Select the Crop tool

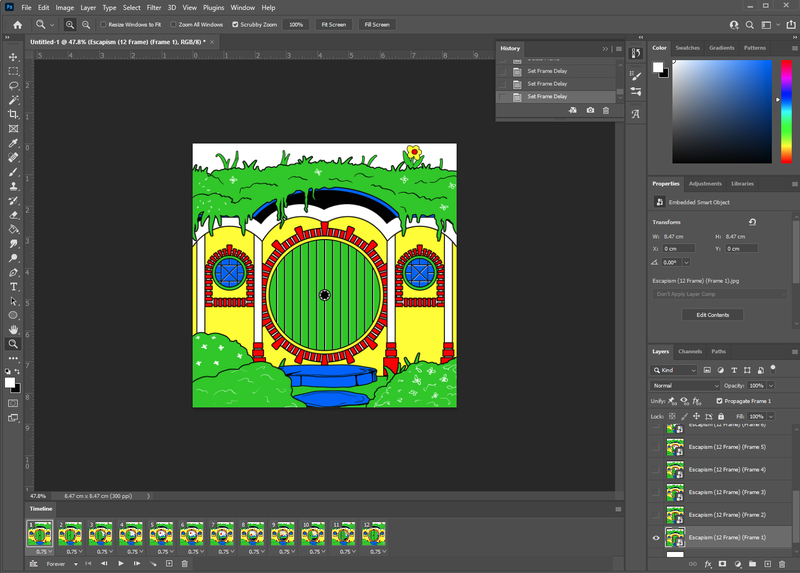click(13, 115)
